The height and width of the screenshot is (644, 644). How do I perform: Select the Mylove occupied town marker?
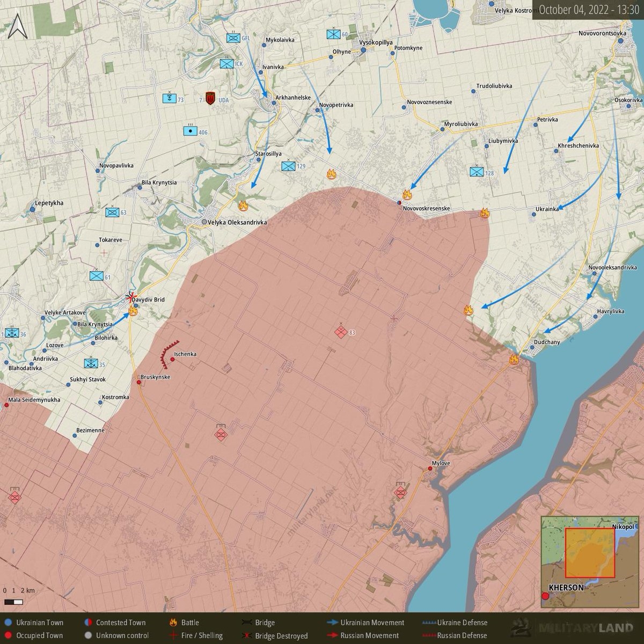[x=430, y=469]
